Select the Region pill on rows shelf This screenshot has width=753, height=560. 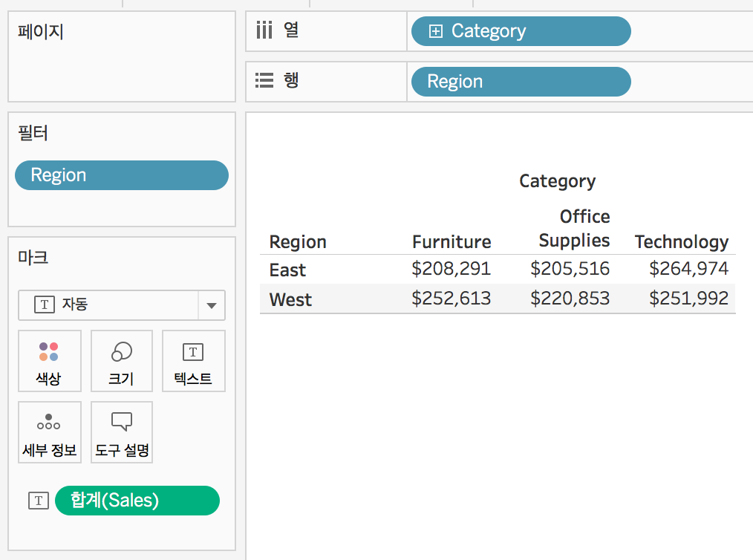coord(521,82)
